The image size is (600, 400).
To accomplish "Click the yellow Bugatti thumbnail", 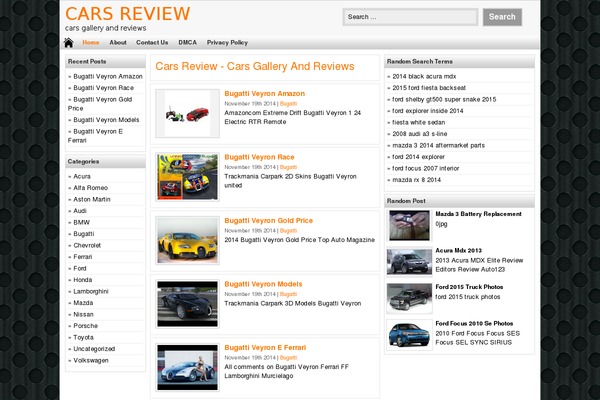I will tap(188, 240).
